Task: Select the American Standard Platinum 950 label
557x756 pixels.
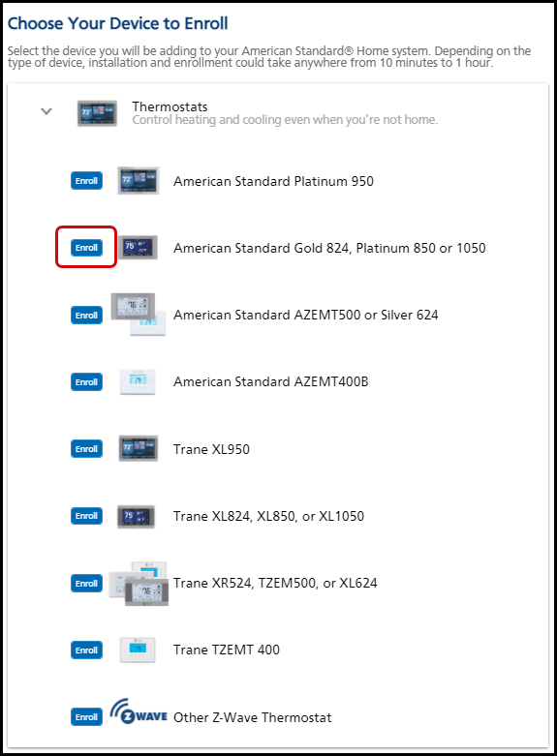Action: pos(273,181)
